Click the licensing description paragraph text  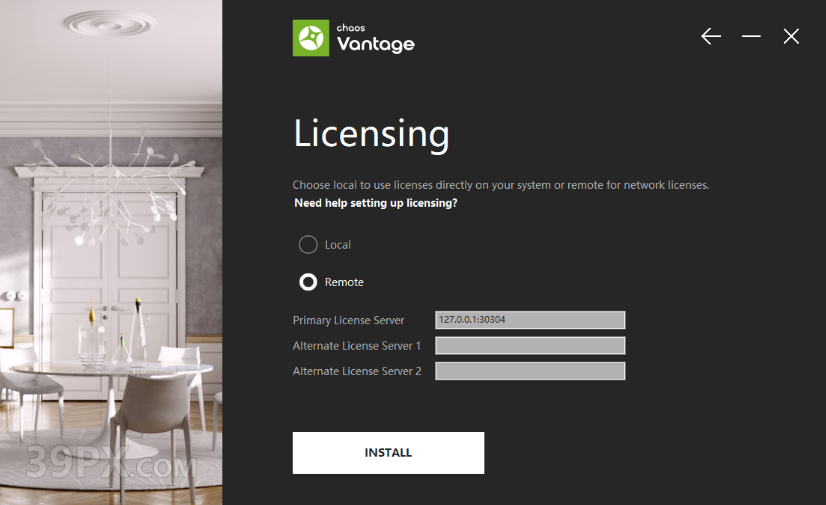(x=500, y=185)
